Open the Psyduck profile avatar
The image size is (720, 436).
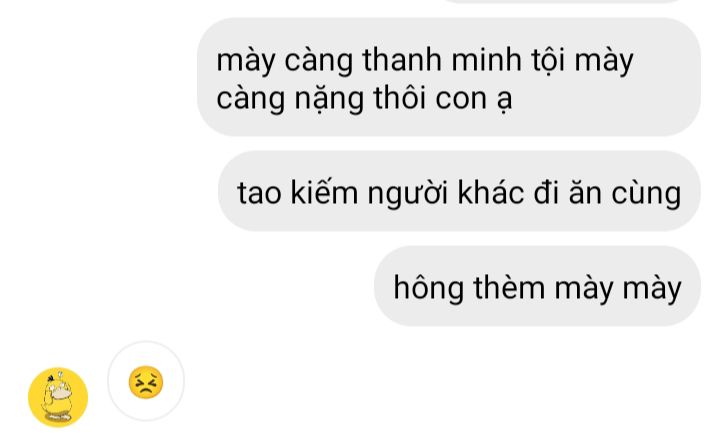(x=58, y=397)
